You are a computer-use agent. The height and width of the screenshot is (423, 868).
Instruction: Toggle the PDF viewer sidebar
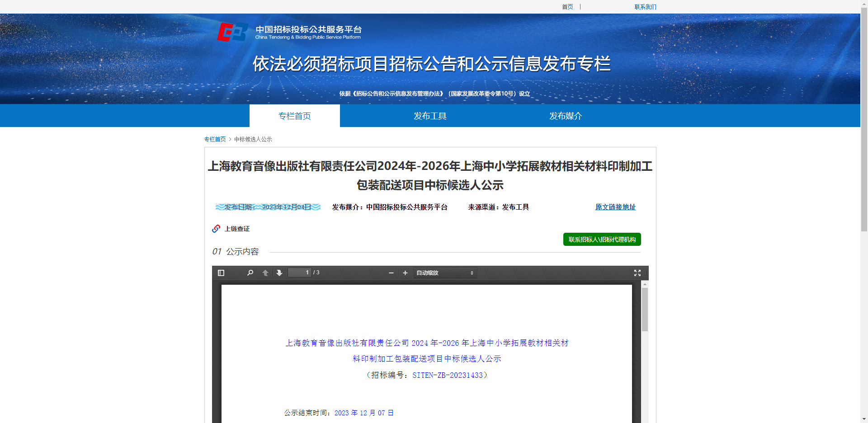pyautogui.click(x=221, y=273)
